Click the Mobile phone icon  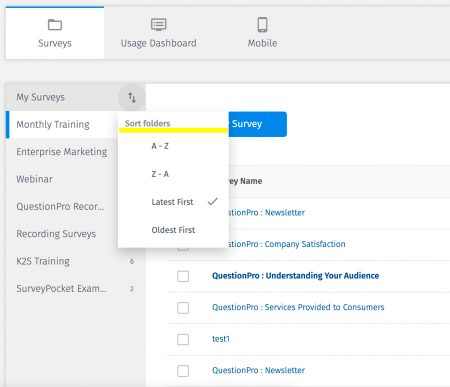262,25
